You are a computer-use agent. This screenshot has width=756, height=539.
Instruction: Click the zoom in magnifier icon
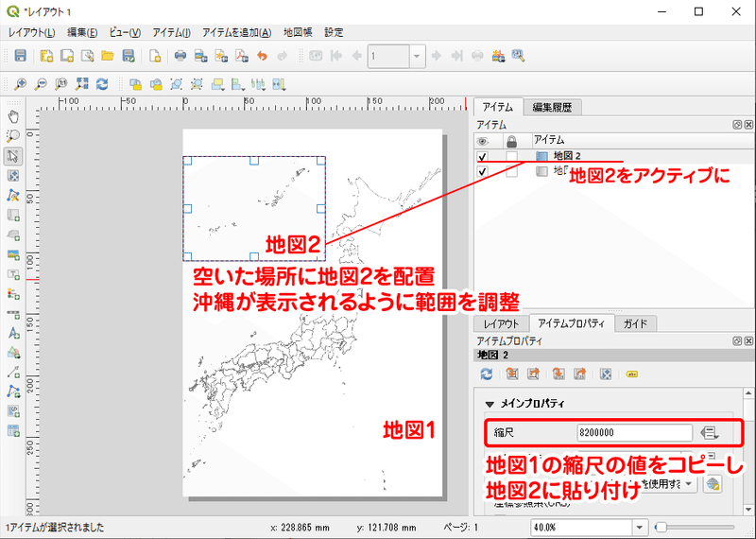20,84
